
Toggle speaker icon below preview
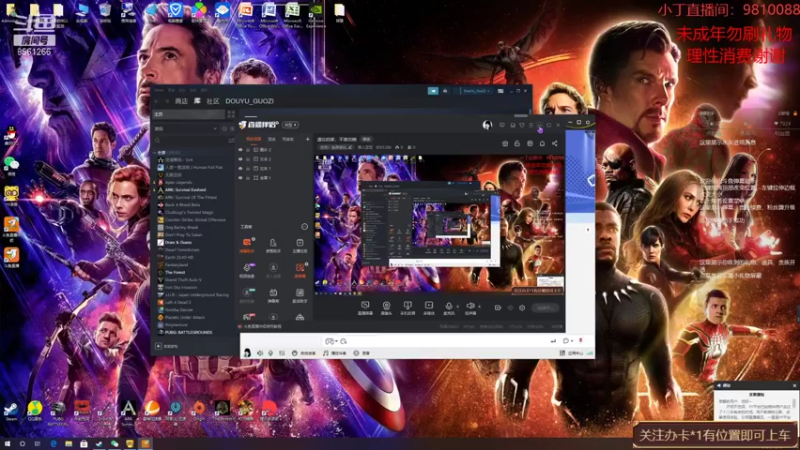click(x=470, y=307)
